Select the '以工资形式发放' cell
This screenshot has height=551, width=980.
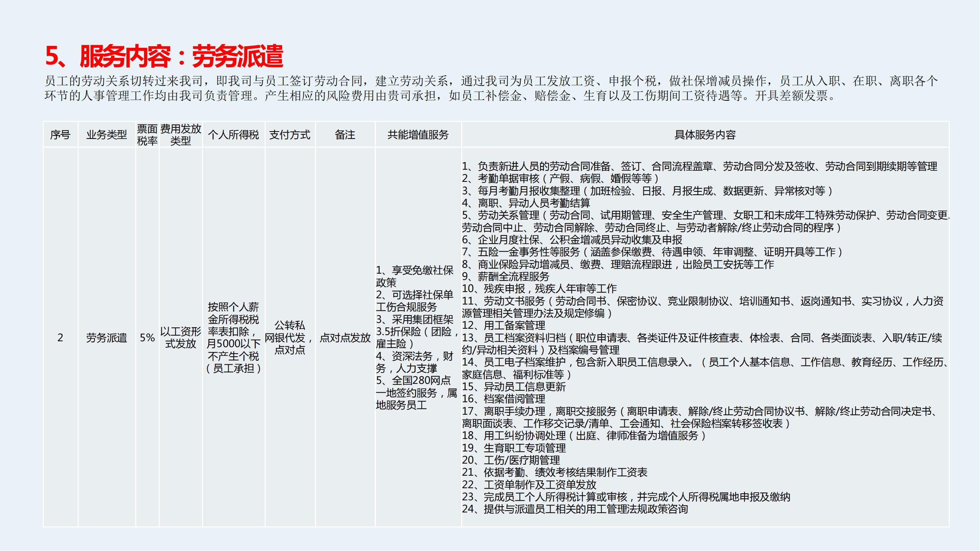pos(181,337)
